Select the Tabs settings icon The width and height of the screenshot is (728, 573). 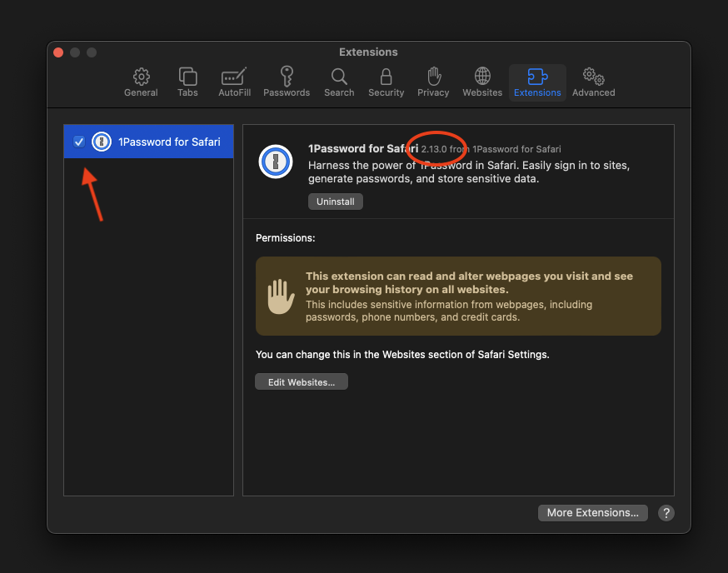(187, 81)
